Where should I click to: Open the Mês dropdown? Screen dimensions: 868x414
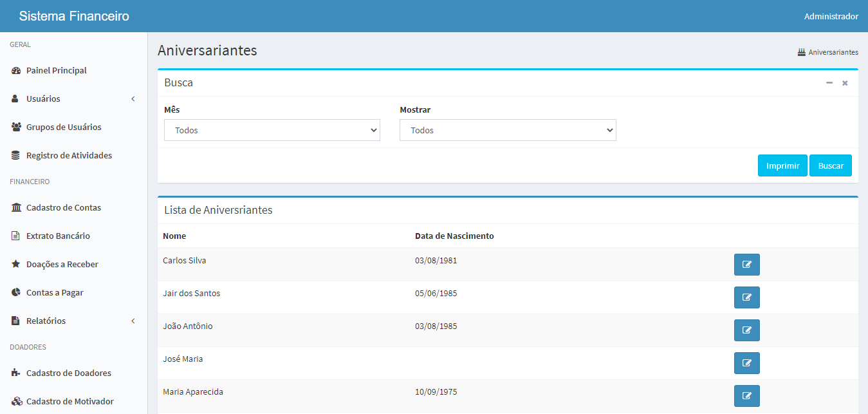[x=272, y=130]
